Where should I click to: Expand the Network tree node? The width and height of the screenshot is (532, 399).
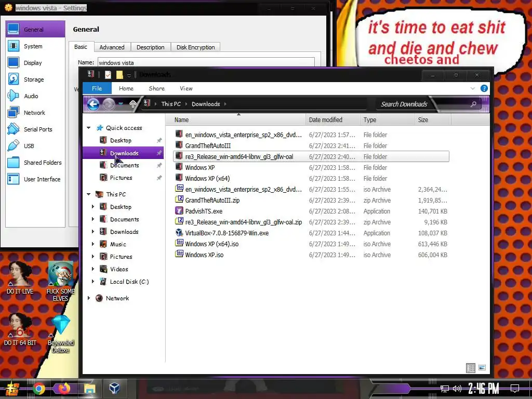pyautogui.click(x=88, y=298)
